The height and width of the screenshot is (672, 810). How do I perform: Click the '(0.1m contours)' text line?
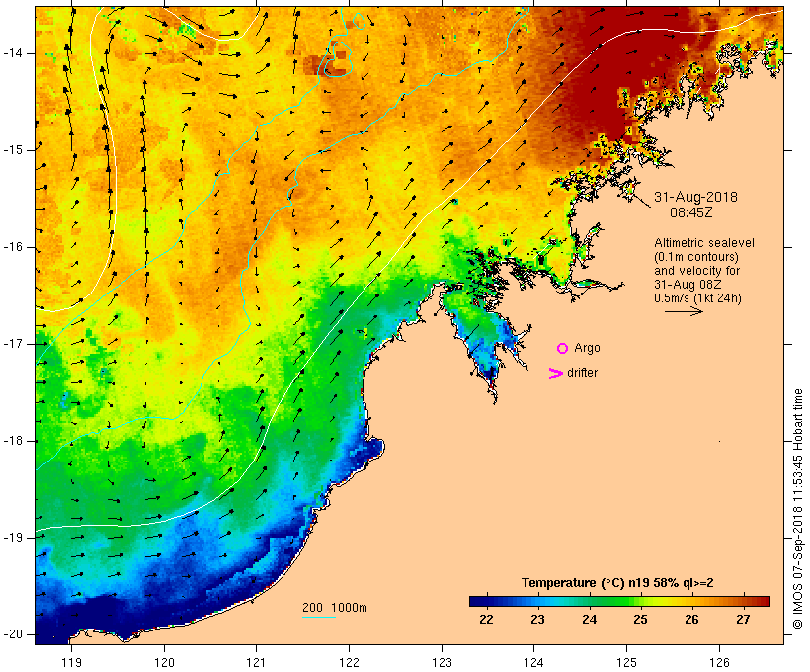pos(696,257)
